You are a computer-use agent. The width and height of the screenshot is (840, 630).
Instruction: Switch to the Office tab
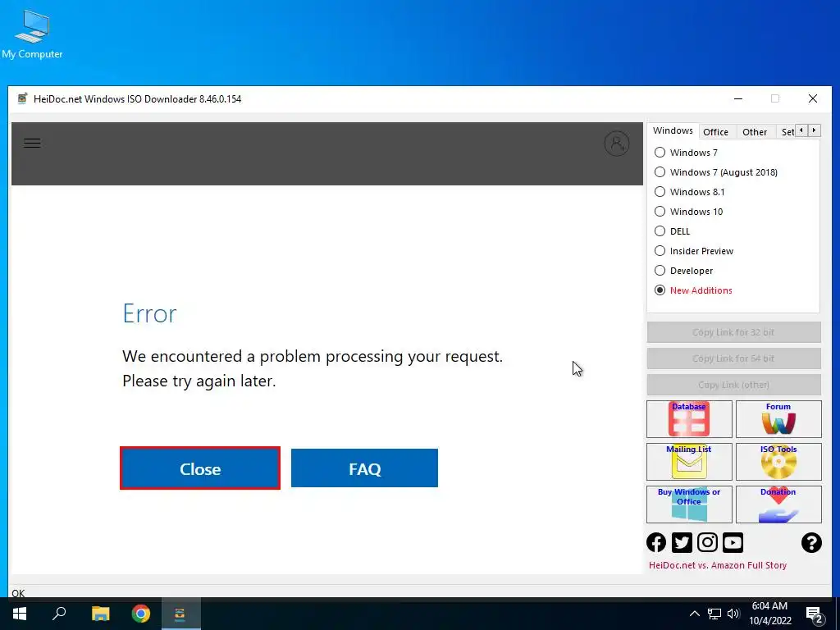point(715,132)
